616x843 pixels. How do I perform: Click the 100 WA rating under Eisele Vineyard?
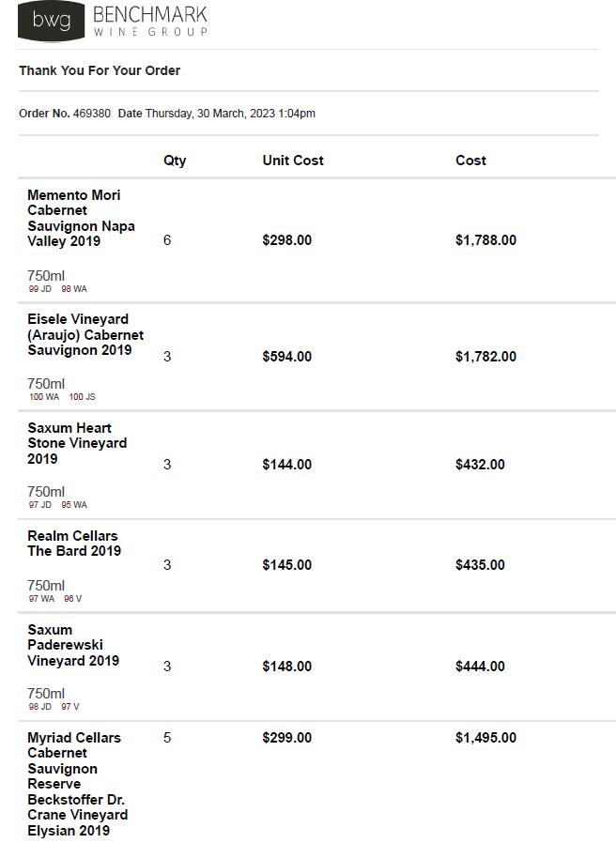(x=43, y=397)
